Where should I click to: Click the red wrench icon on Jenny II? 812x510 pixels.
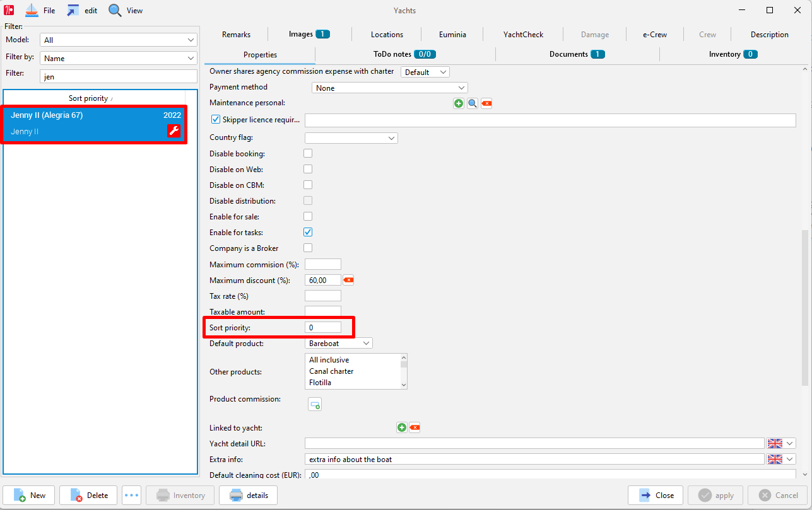(174, 130)
